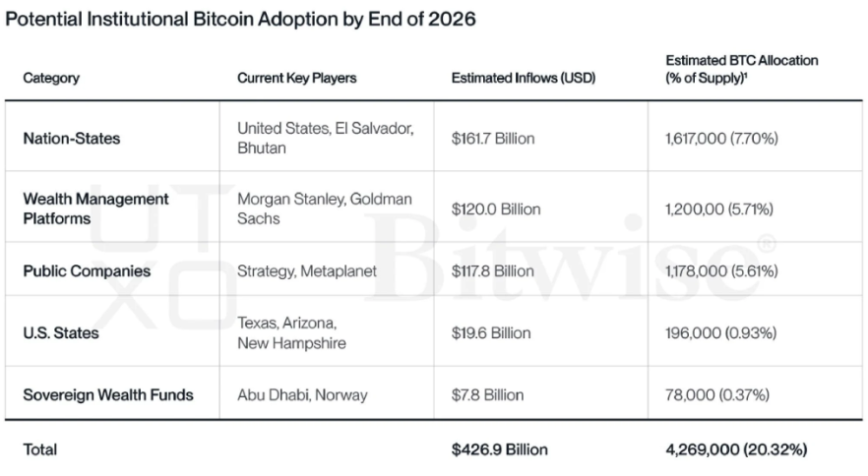This screenshot has width=868, height=476.
Task: Select the Nation-States row label
Action: click(72, 139)
